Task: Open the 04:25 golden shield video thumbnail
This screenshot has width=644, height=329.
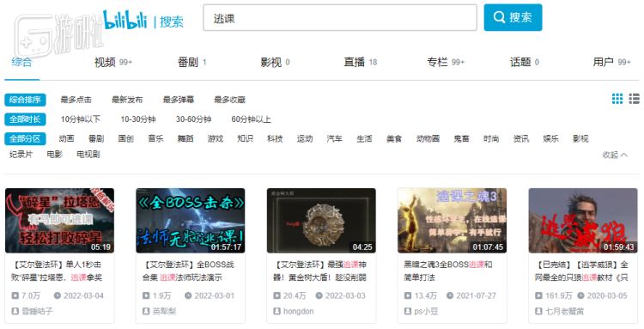Action: pos(321,221)
